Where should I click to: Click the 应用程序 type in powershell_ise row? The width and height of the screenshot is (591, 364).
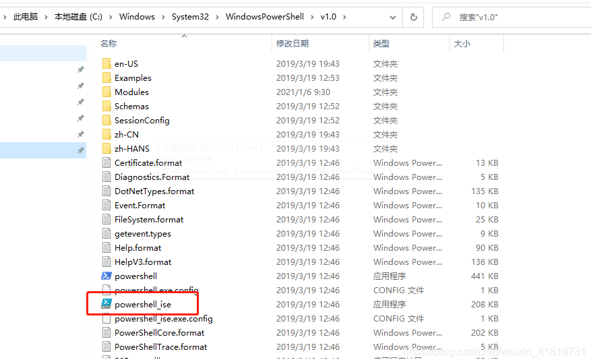(x=390, y=305)
